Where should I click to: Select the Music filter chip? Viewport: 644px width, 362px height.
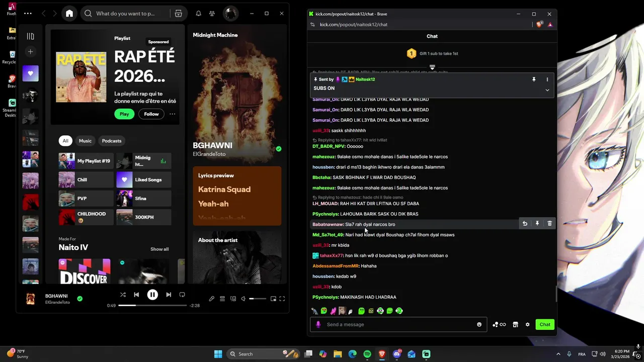tap(85, 141)
